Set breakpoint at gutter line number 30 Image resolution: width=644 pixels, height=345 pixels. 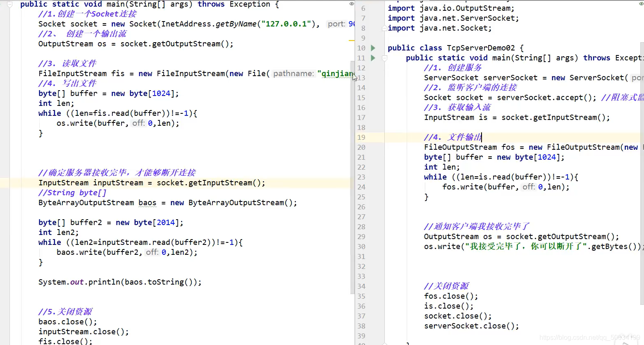pyautogui.click(x=361, y=247)
